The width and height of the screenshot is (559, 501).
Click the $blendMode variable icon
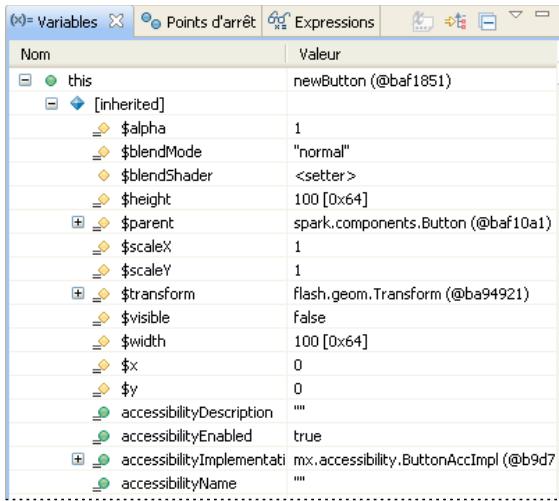coord(101,153)
